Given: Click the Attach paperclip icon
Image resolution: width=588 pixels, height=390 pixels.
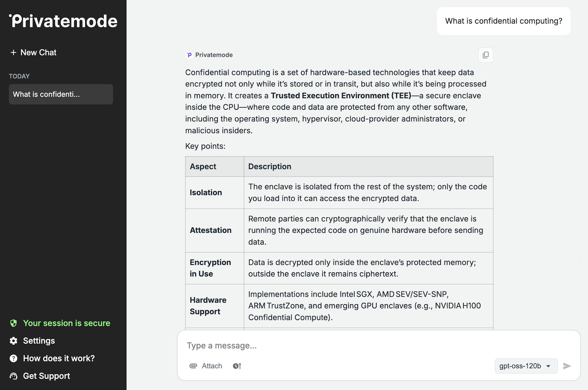Looking at the screenshot, I should pyautogui.click(x=193, y=366).
